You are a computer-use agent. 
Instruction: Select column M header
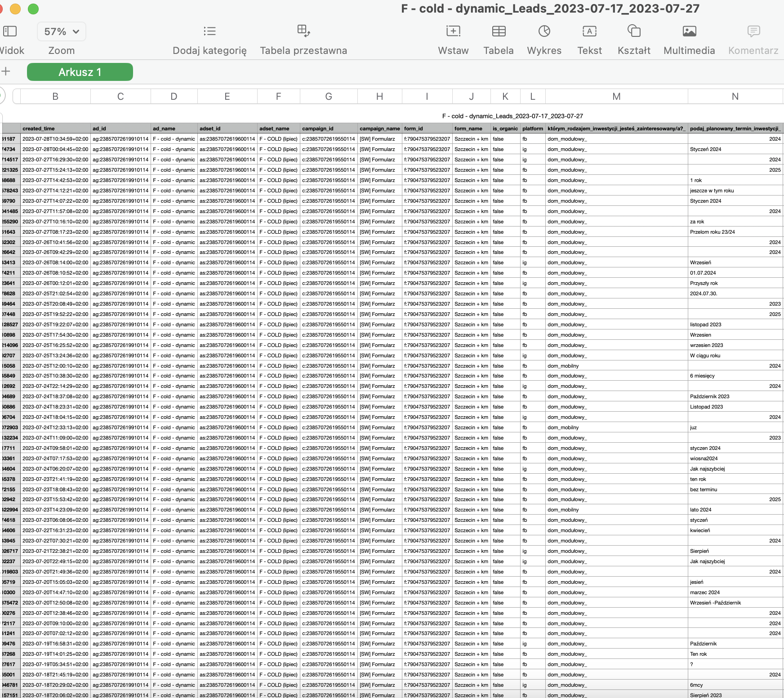[x=616, y=97]
